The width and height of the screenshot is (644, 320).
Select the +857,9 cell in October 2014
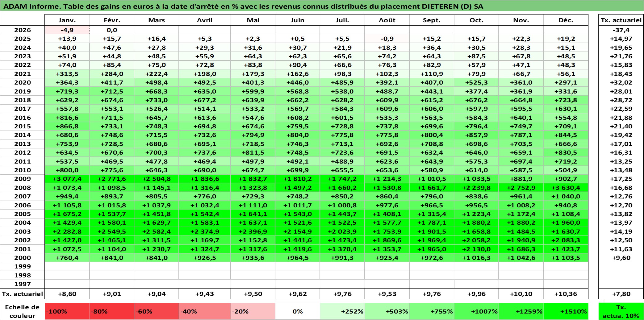pyautogui.click(x=476, y=135)
